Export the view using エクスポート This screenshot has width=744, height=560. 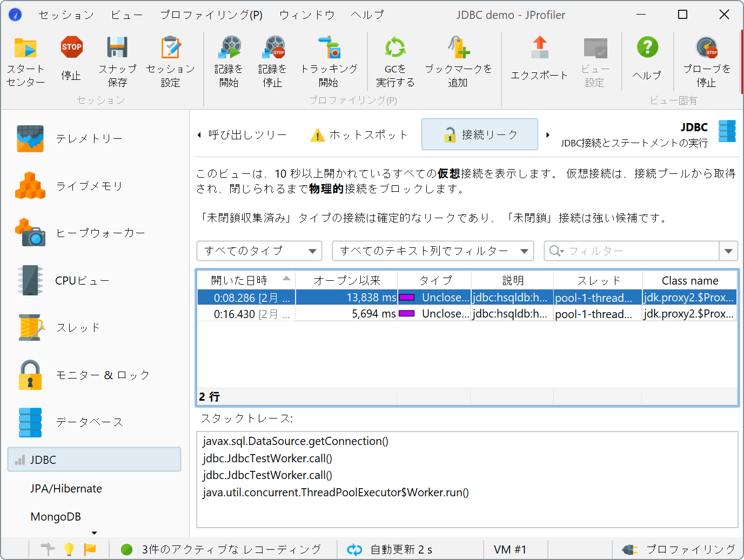pos(539,59)
